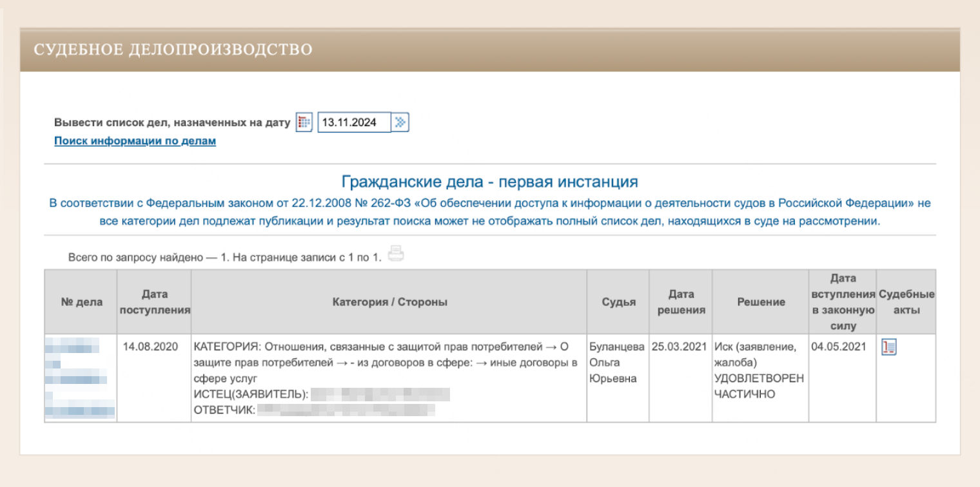Click the date field 13.11.2024
Image resolution: width=980 pixels, height=487 pixels.
point(354,122)
